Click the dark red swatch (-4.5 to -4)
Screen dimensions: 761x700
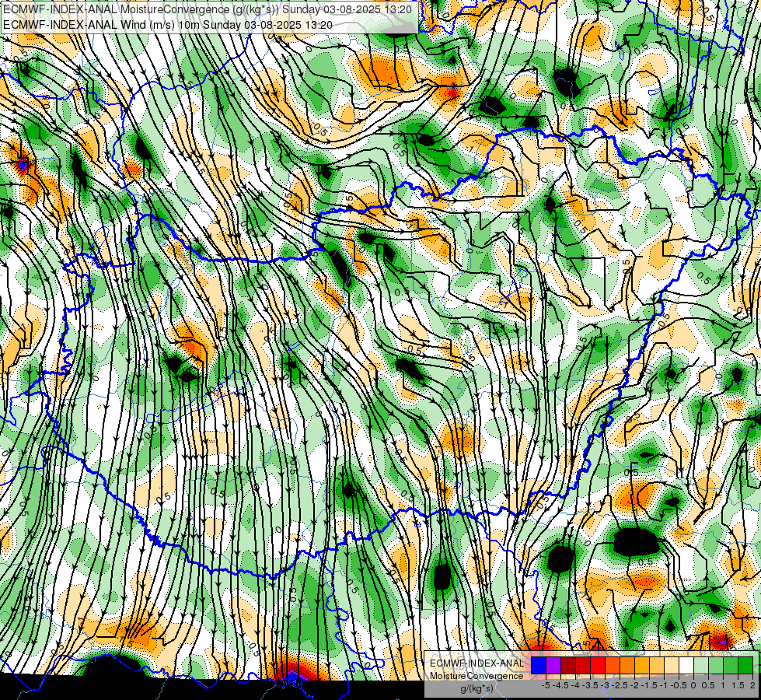[x=568, y=666]
